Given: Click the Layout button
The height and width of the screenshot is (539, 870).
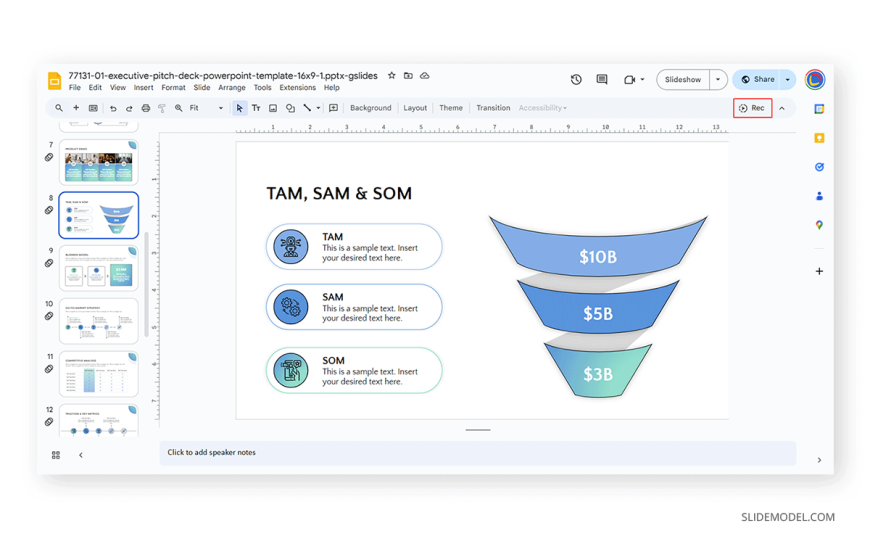Looking at the screenshot, I should tap(415, 108).
